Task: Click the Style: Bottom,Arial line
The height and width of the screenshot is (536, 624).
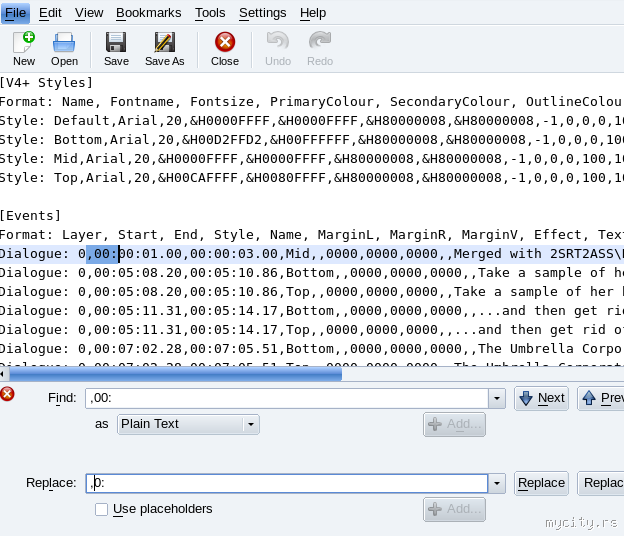Action: point(312,140)
